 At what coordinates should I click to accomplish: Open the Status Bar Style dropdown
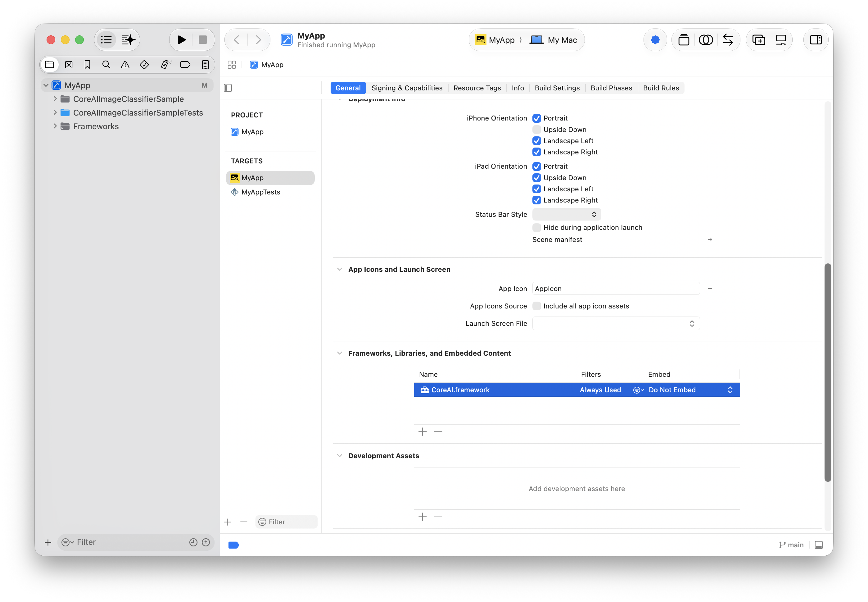click(x=567, y=214)
